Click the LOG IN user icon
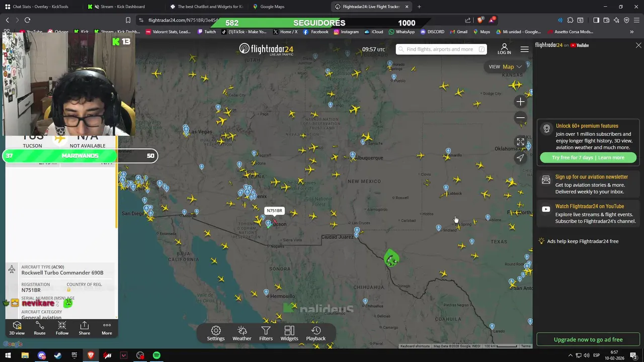The width and height of the screenshot is (644, 362). [504, 49]
